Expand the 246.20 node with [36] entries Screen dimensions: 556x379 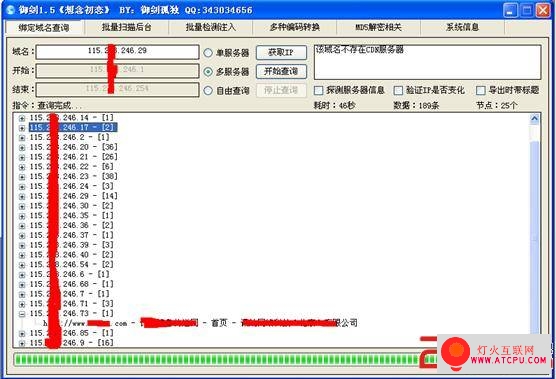coord(22,147)
